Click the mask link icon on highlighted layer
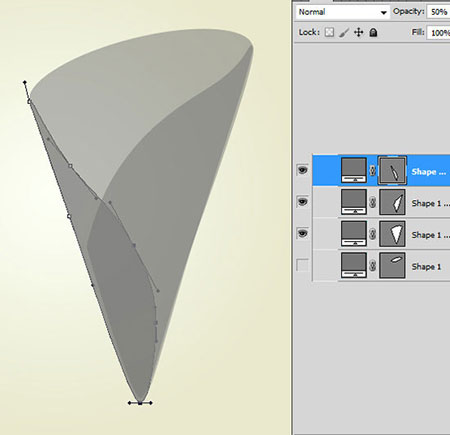This screenshot has width=450, height=435. (x=373, y=171)
